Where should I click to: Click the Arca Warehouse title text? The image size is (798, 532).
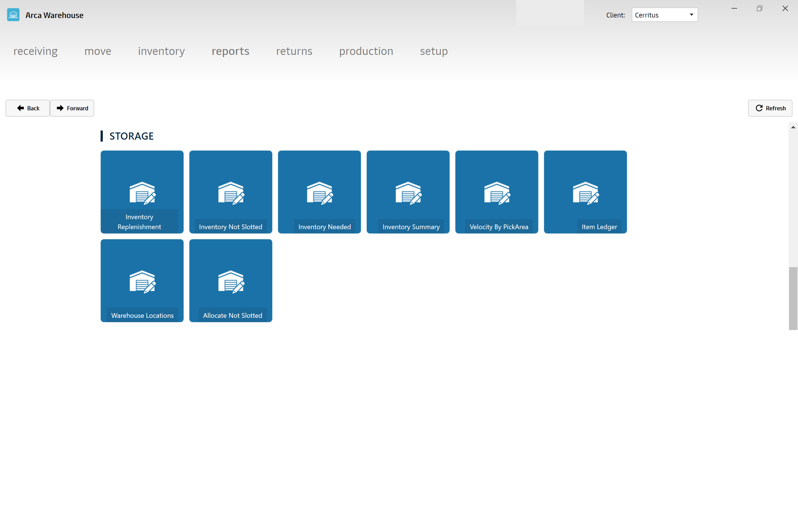click(54, 15)
